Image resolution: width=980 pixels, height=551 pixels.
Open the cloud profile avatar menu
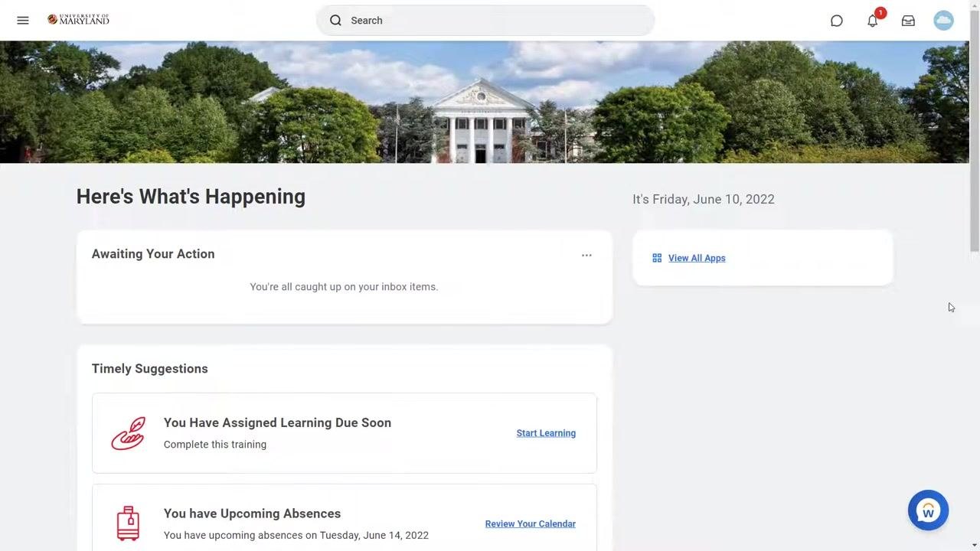point(943,21)
